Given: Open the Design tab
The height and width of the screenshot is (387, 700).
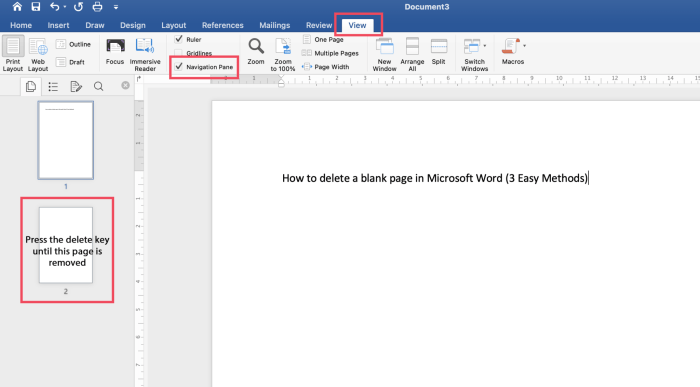Looking at the screenshot, I should coord(133,25).
